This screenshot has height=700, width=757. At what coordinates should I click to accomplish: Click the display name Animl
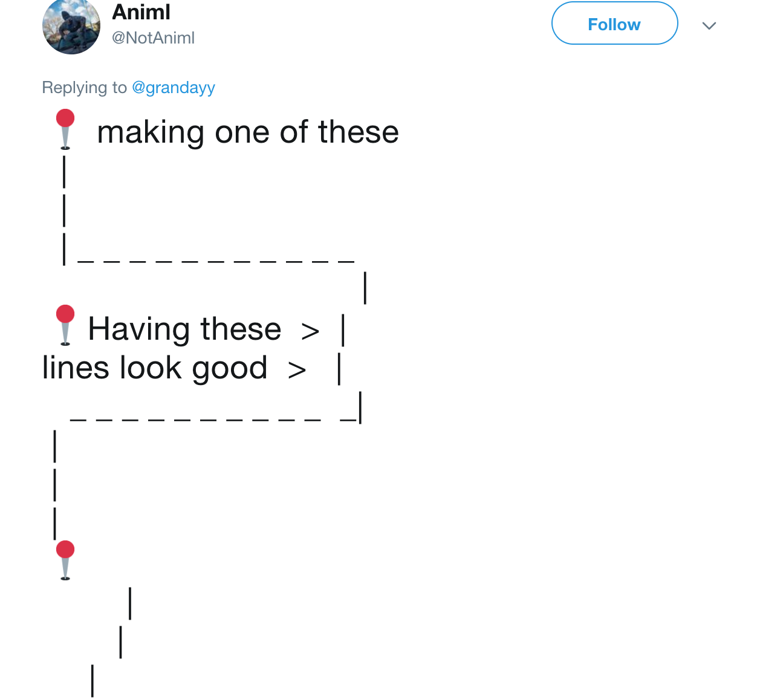(x=140, y=11)
